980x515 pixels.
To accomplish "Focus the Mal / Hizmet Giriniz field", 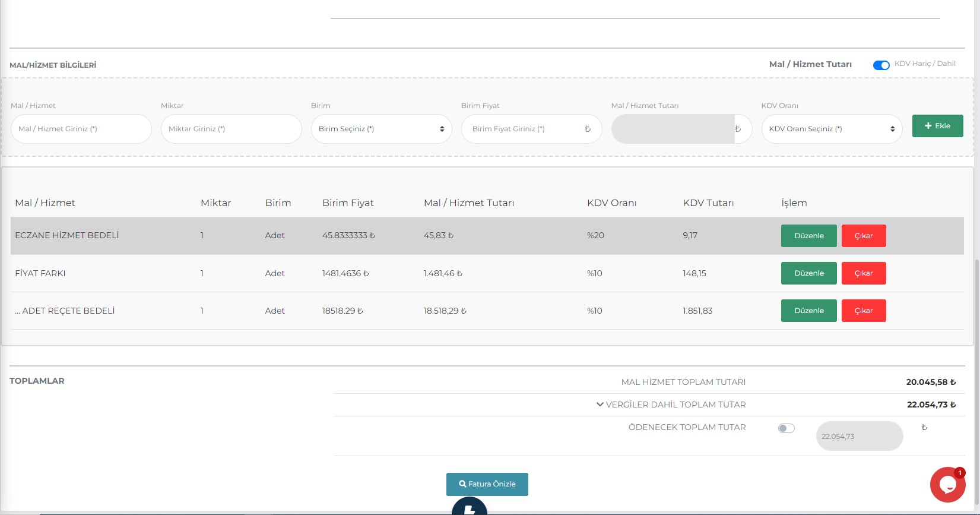I will click(81, 129).
